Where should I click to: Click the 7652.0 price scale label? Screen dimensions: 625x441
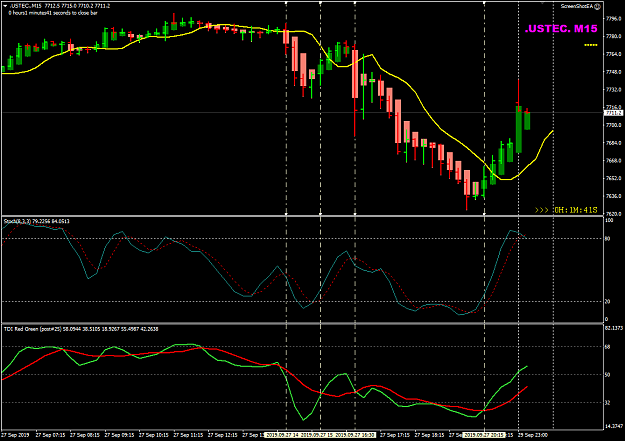click(x=613, y=178)
